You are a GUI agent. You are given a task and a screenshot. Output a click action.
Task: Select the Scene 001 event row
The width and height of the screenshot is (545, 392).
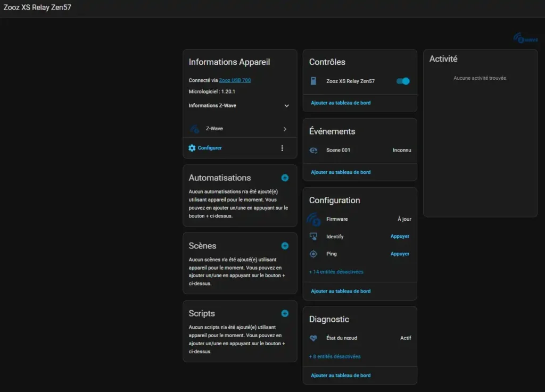click(360, 151)
